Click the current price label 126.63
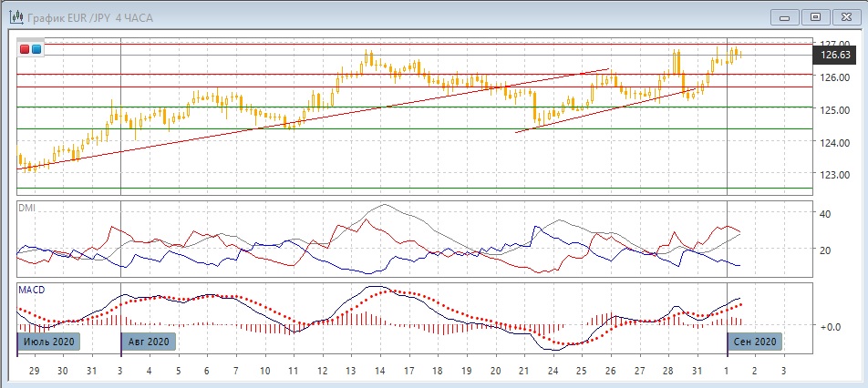Screen dimensions: 868x388 [835, 56]
